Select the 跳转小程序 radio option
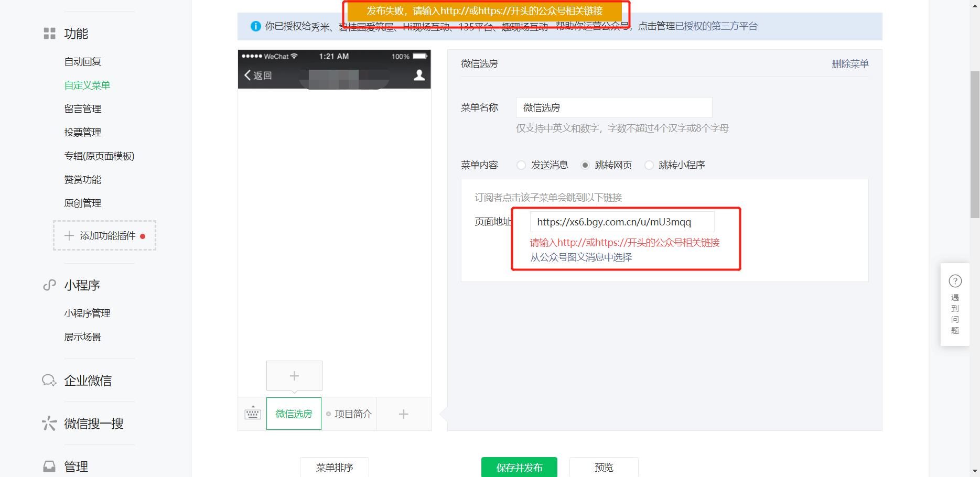 (x=649, y=165)
